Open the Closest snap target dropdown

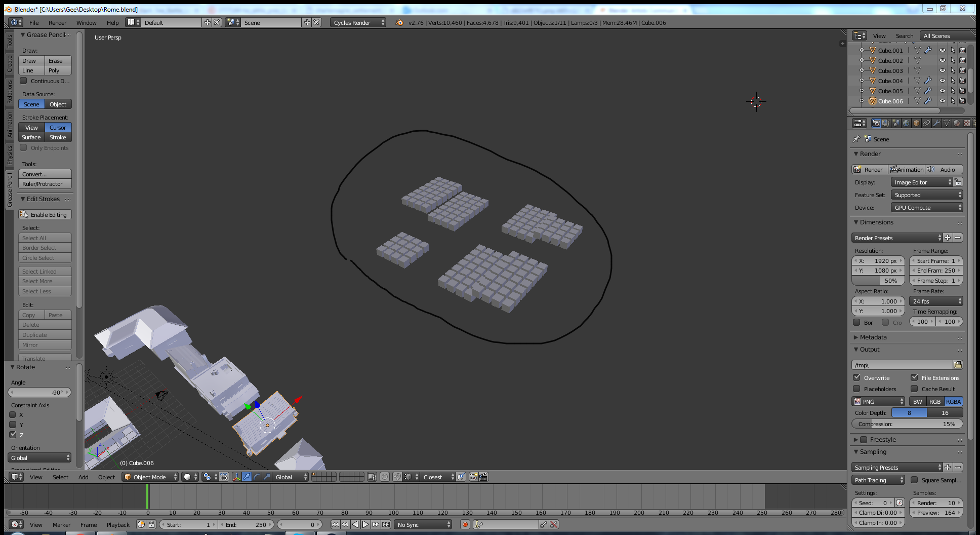tap(438, 477)
